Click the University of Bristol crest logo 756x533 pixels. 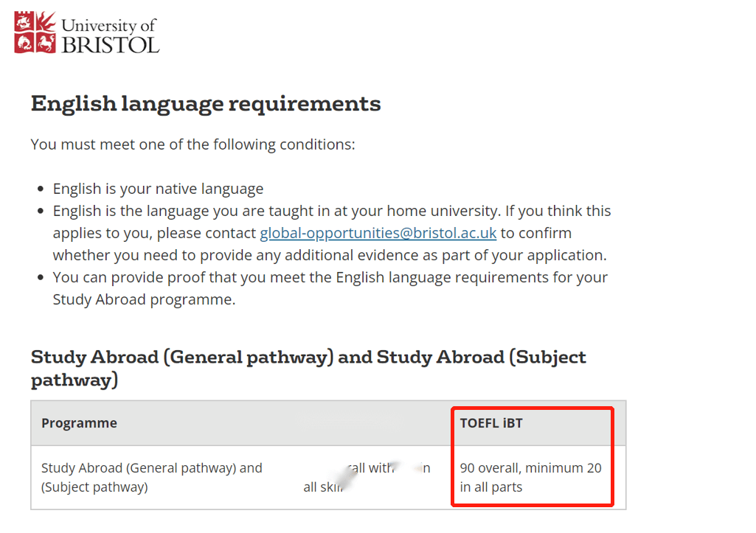(35, 32)
